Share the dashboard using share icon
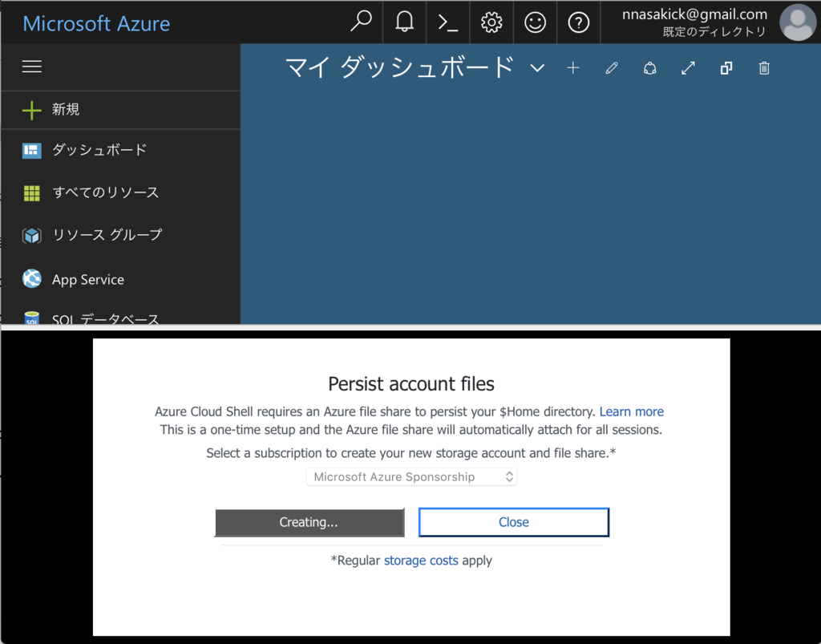The width and height of the screenshot is (821, 644). tap(649, 68)
